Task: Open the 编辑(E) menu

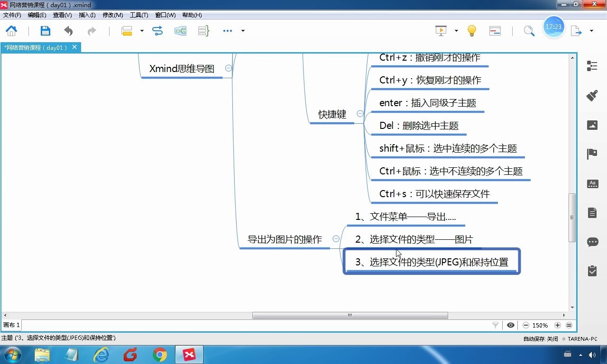Action: 37,15
